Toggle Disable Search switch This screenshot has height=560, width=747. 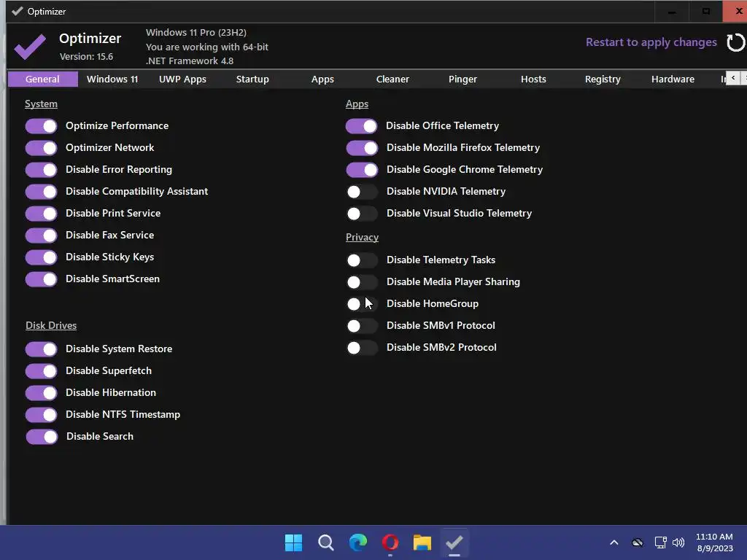[42, 437]
